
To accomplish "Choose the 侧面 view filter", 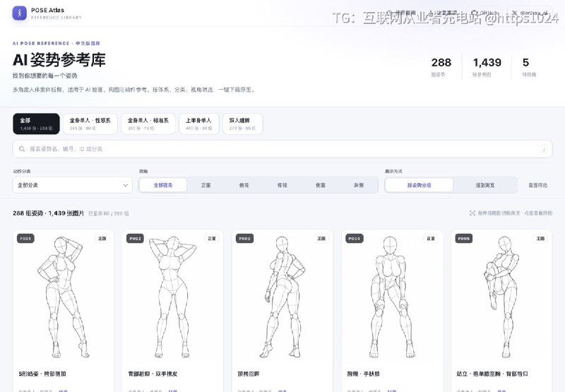I will pos(321,185).
